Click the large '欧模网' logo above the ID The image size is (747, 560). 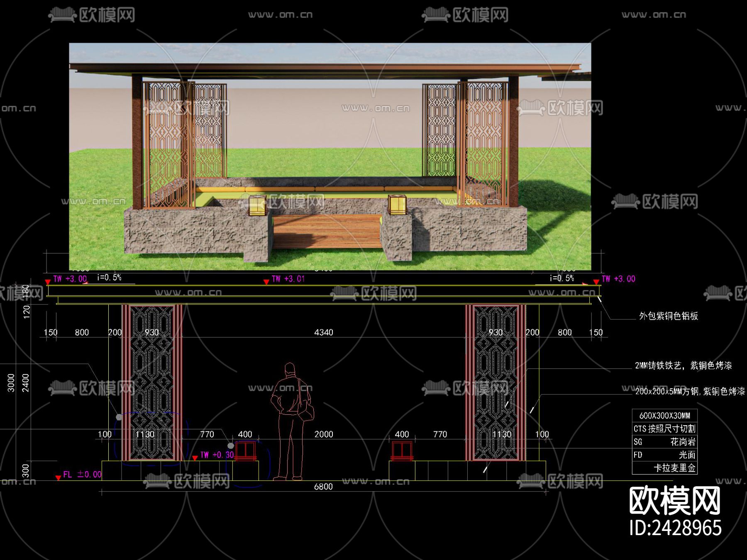click(x=675, y=500)
